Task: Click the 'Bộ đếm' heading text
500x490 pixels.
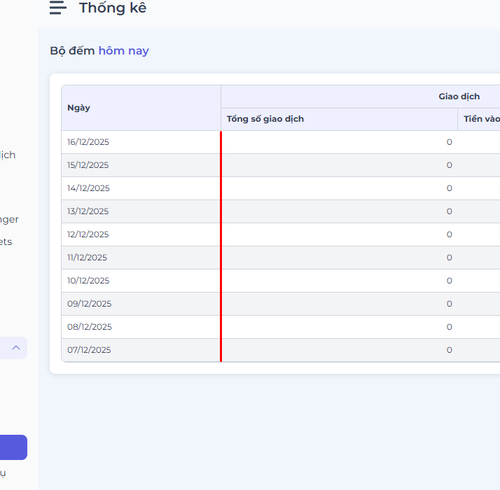Action: [72, 51]
